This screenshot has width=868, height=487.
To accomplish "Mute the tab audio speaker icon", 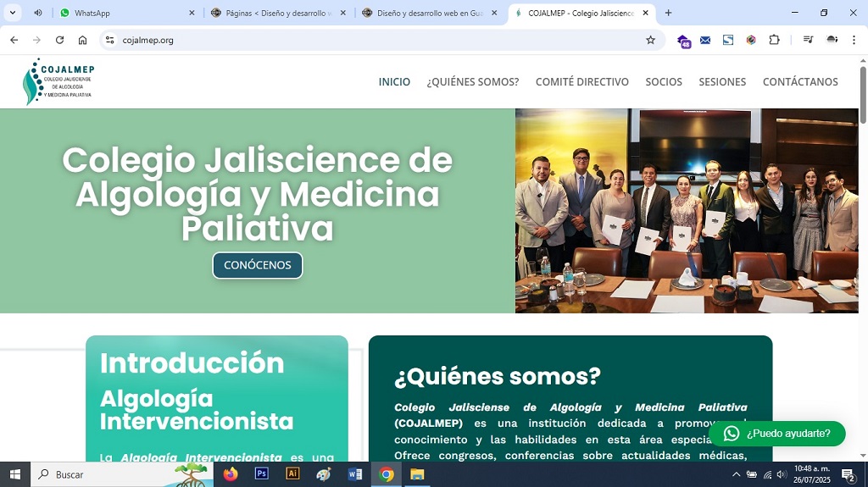I will (38, 13).
